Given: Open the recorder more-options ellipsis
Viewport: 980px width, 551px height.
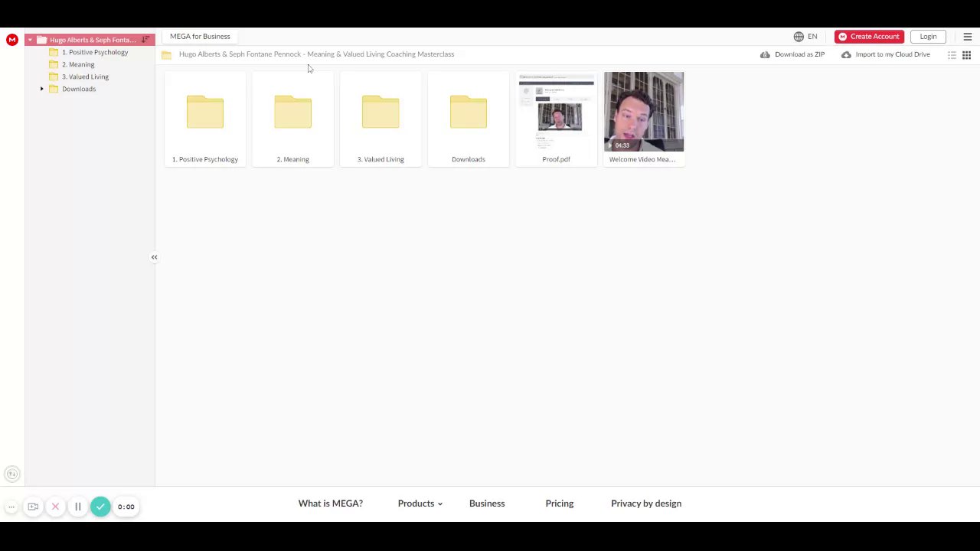Looking at the screenshot, I should [x=11, y=507].
